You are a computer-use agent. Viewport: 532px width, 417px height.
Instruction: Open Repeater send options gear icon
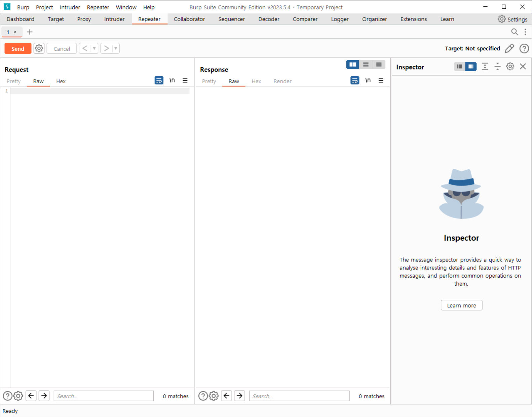(39, 48)
